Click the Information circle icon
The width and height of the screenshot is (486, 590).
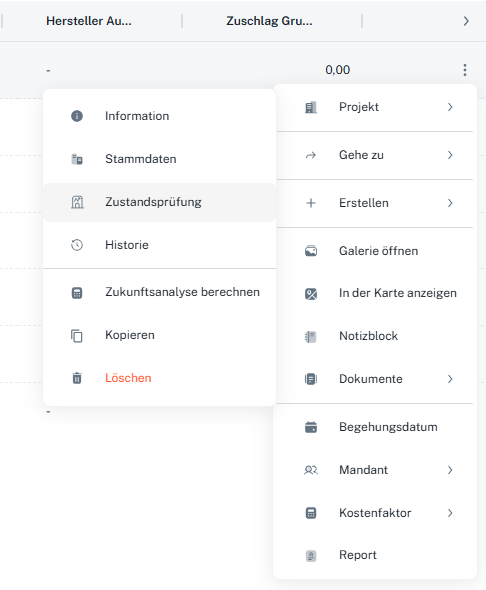pos(77,116)
